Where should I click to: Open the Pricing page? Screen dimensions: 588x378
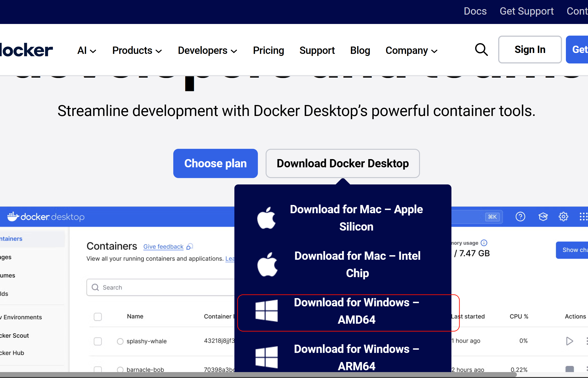coord(268,51)
